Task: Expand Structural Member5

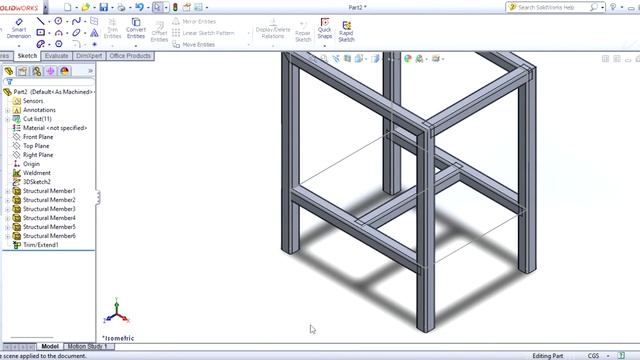Action: coord(7,227)
